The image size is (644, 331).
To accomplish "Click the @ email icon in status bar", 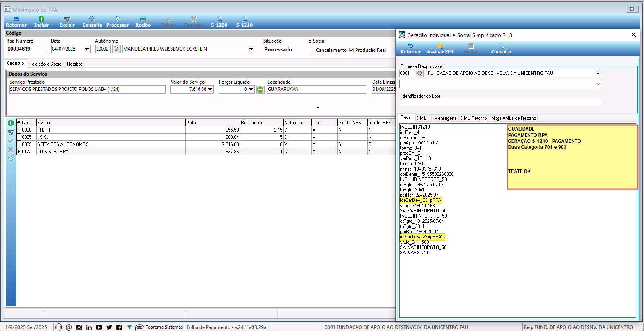I will (69, 327).
